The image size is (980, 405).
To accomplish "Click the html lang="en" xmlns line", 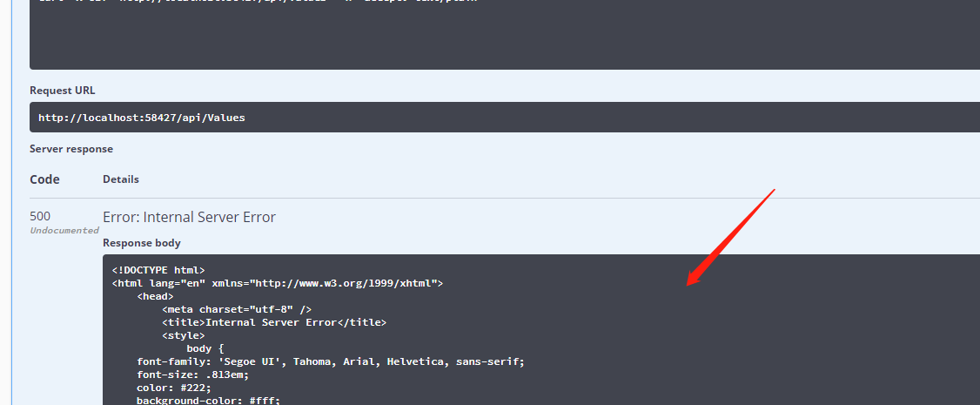I will pyautogui.click(x=278, y=283).
